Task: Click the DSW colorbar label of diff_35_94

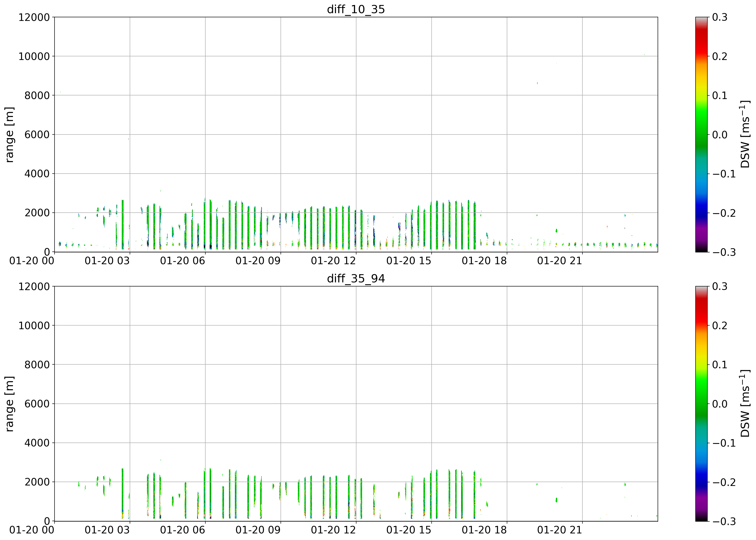Action: pos(745,403)
